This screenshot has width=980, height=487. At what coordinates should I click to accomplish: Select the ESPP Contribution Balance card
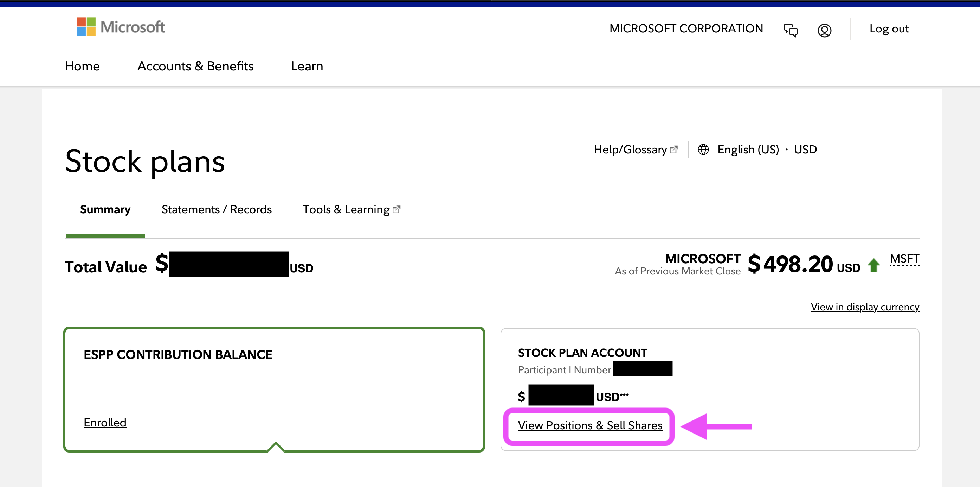(274, 388)
